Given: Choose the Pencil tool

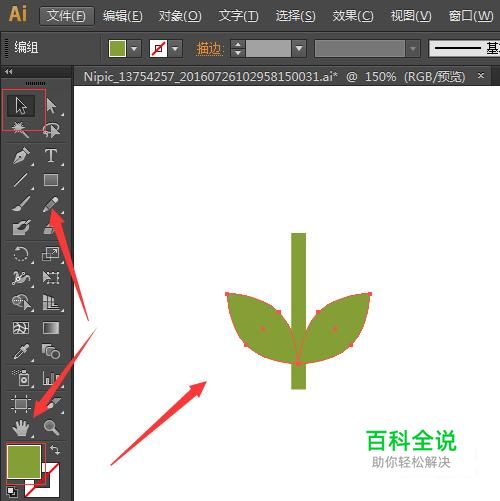Looking at the screenshot, I should click(51, 204).
